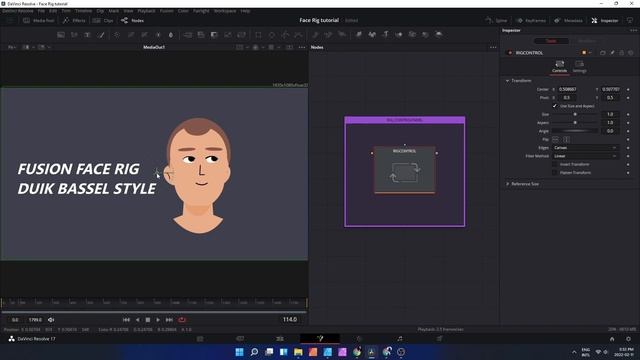
Task: Add an Ellipse mask from toolbar
Action: (x=272, y=35)
